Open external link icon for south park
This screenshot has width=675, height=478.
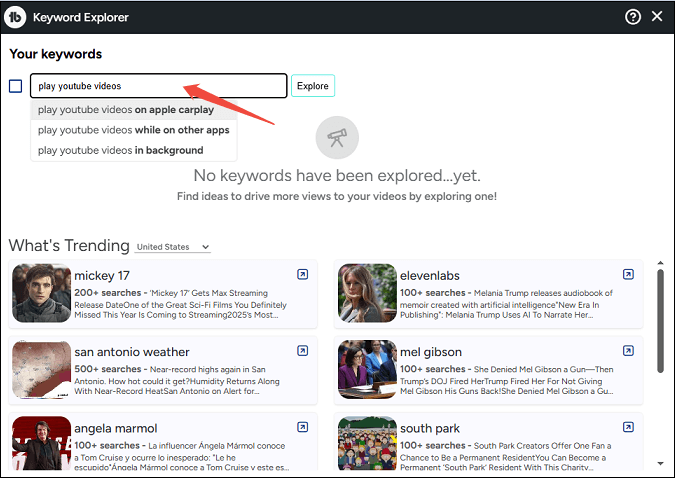[x=628, y=427]
